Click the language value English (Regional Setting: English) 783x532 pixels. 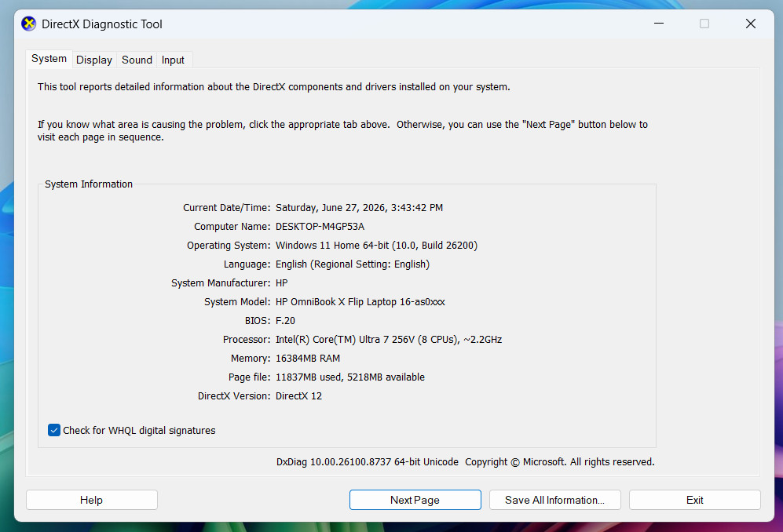[353, 264]
